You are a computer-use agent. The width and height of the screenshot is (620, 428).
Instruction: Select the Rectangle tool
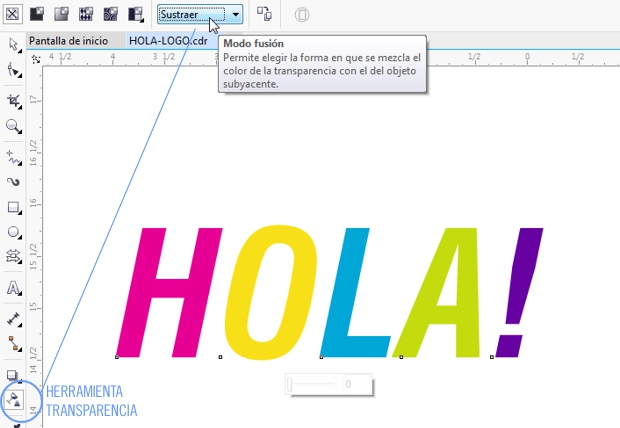pyautogui.click(x=14, y=208)
